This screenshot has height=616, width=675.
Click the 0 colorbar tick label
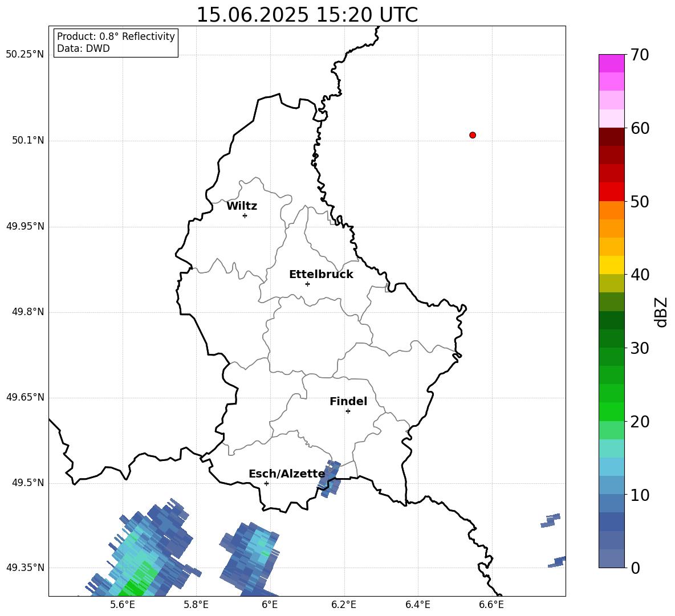pos(635,568)
